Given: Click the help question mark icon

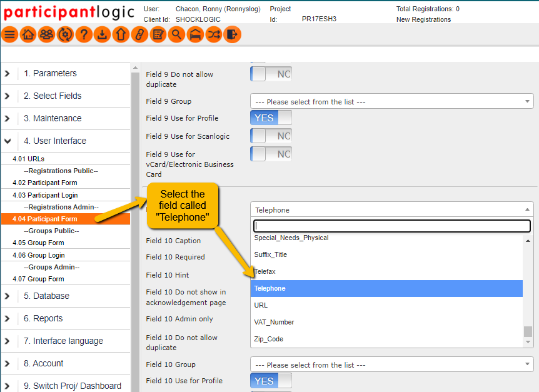Looking at the screenshot, I should [84, 35].
